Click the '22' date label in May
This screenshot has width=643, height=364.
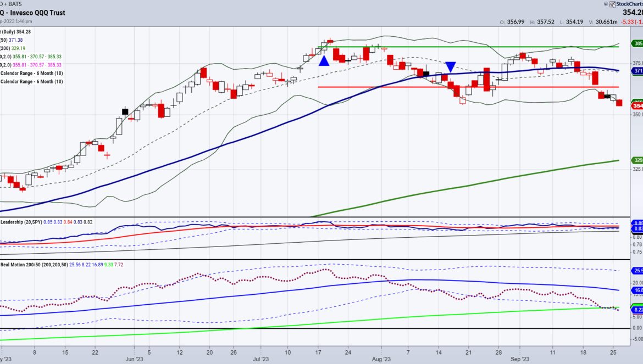pos(95,352)
